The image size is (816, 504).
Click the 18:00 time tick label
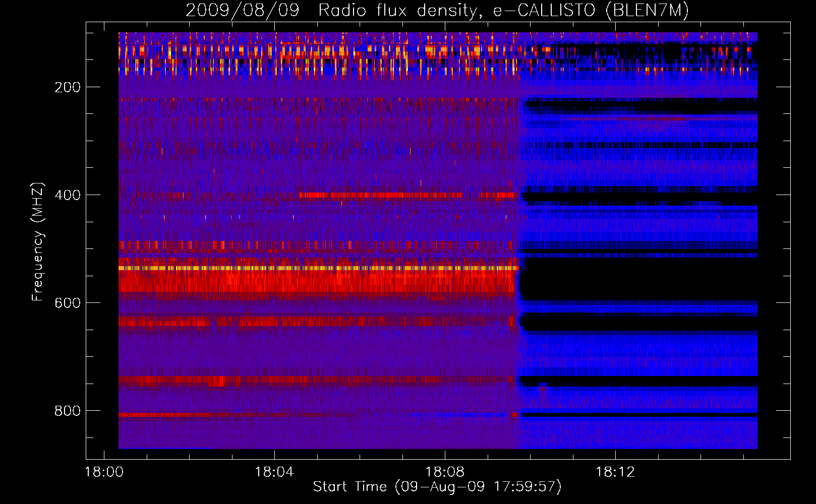104,472
